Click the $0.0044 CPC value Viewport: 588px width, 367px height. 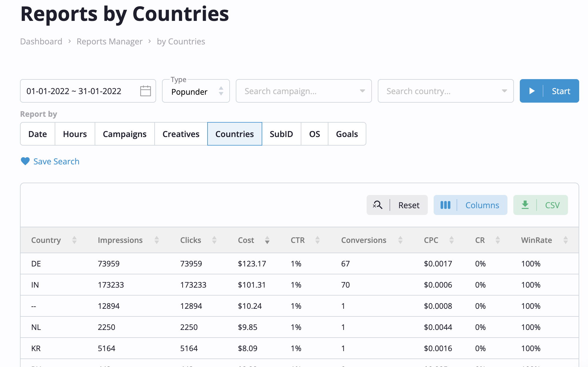tap(438, 327)
